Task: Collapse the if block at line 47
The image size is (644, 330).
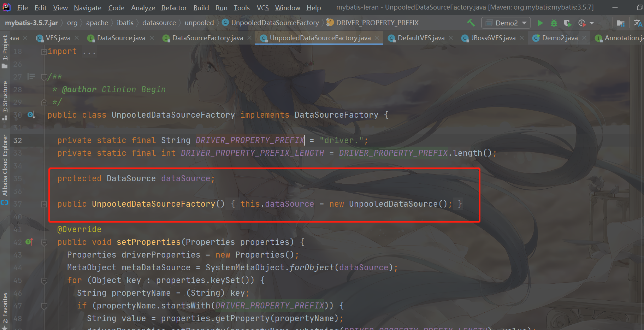Action: pos(44,306)
